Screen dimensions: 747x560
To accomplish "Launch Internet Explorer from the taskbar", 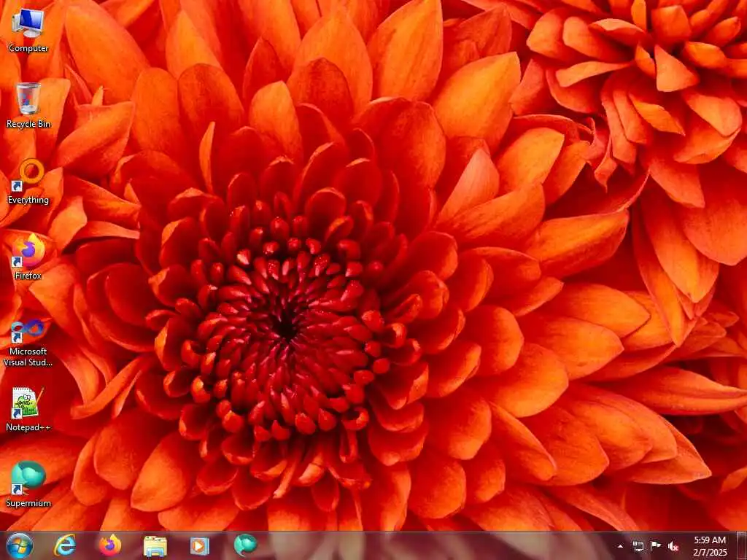I will (x=64, y=545).
